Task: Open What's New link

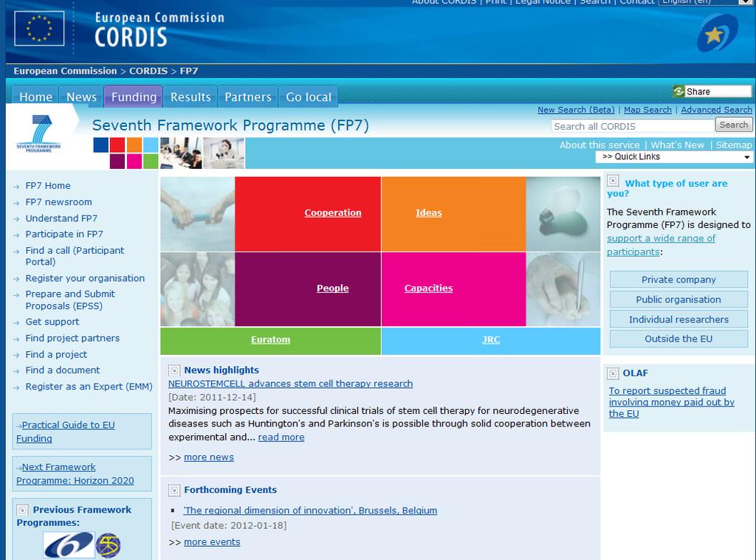Action: coord(677,145)
